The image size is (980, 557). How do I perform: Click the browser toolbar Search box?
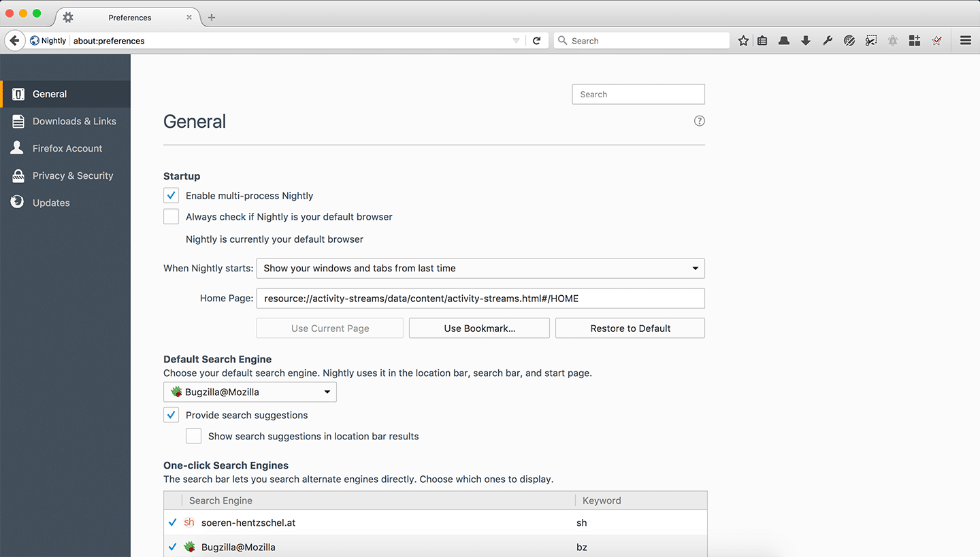[642, 41]
